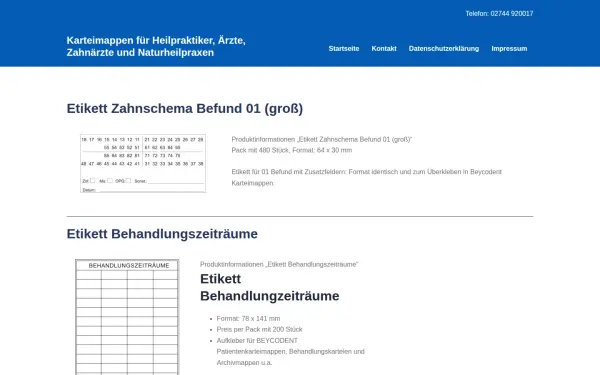Click the bold Etikett Behandlungzeiträume subheading
The image size is (600, 375).
pyautogui.click(x=269, y=287)
